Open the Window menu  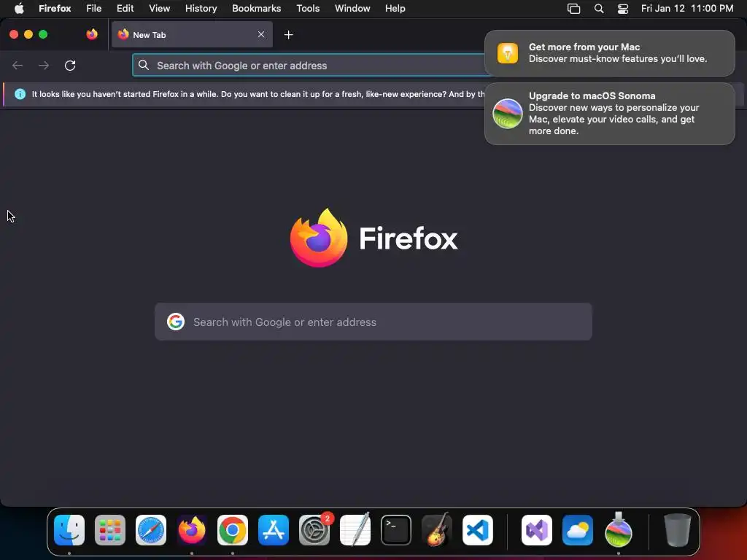click(352, 9)
